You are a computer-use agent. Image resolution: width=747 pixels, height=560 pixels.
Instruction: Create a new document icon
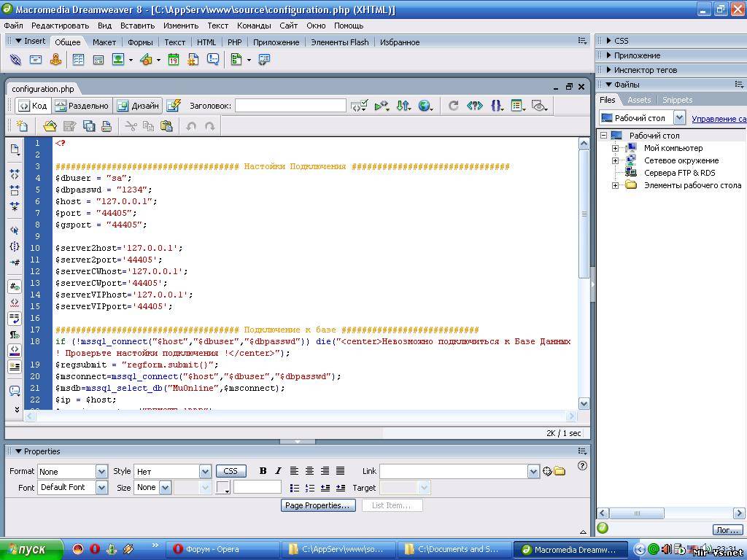(x=22, y=126)
